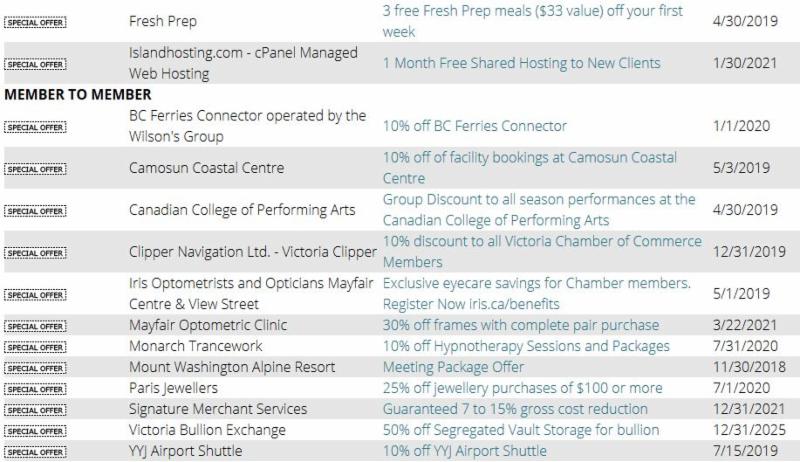Click the Special Offer badge beside Islandhosting.com
The height and width of the screenshot is (462, 800).
[35, 64]
